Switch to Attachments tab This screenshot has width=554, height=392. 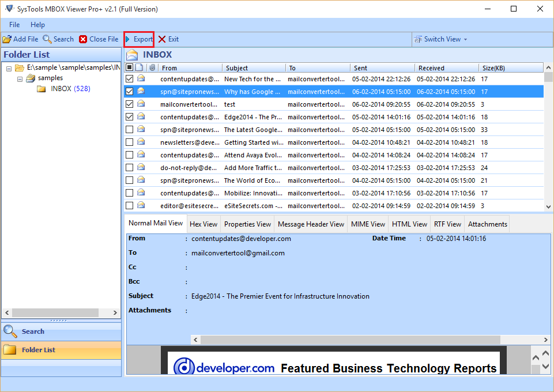(488, 224)
